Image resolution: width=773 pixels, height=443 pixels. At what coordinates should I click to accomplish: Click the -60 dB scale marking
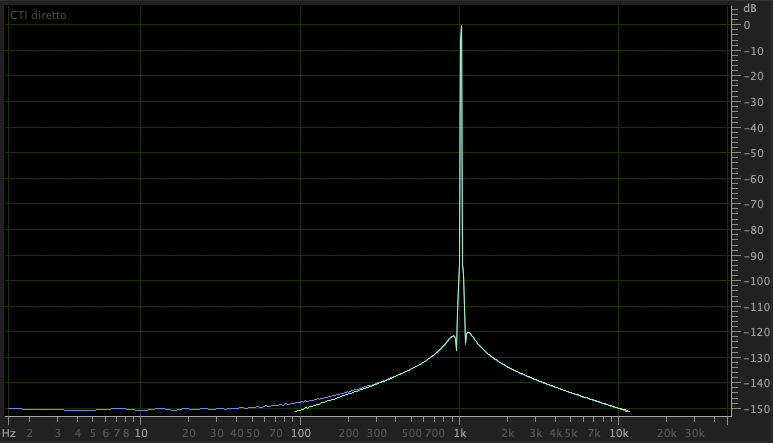pos(753,179)
